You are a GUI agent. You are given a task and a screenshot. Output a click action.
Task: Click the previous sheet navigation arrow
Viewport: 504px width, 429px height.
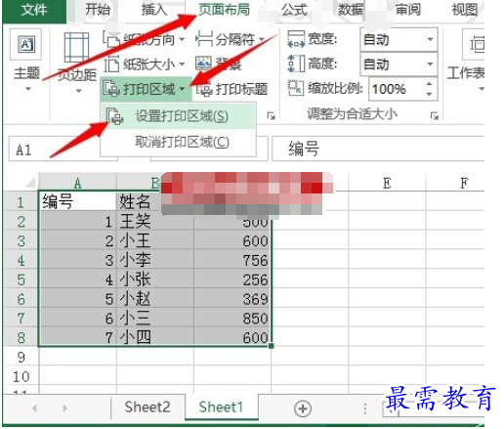click(34, 408)
